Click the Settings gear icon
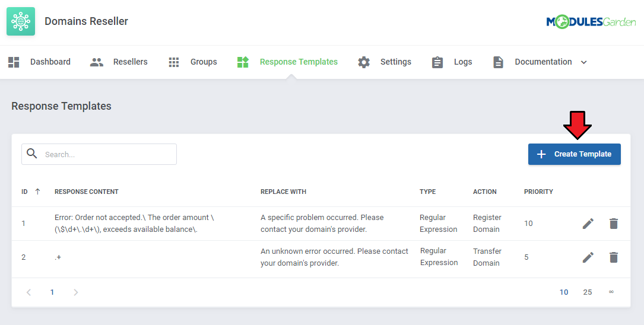Viewport: 644px width, 325px height. [364, 62]
